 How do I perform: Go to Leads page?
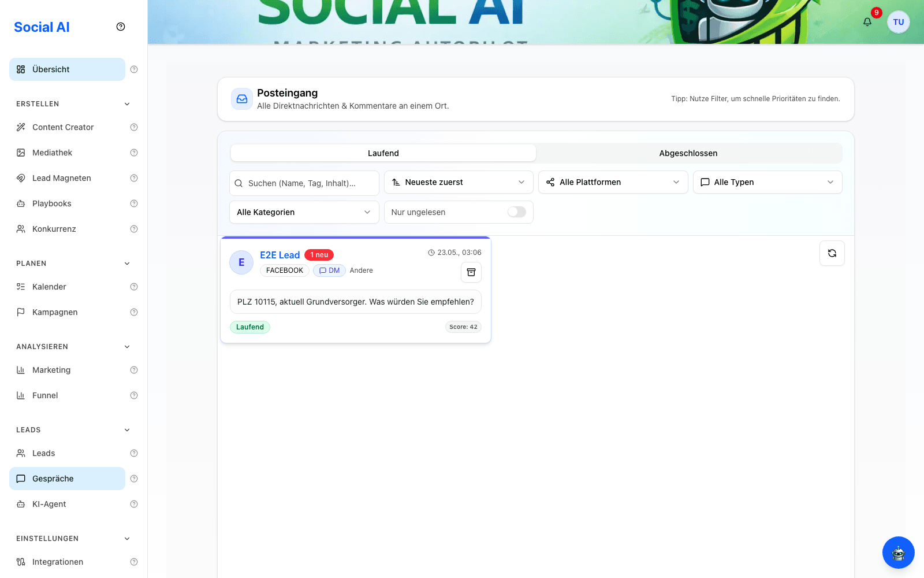(67, 453)
